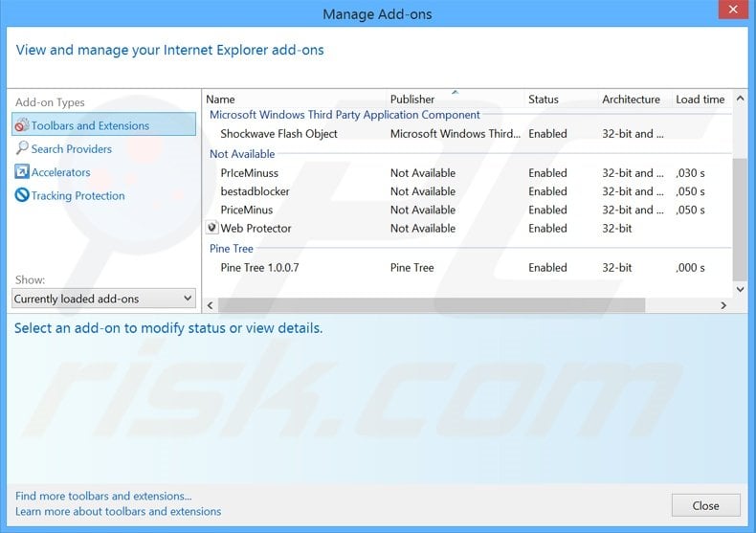
Task: Sort add-ons by Publisher column
Action: click(412, 100)
